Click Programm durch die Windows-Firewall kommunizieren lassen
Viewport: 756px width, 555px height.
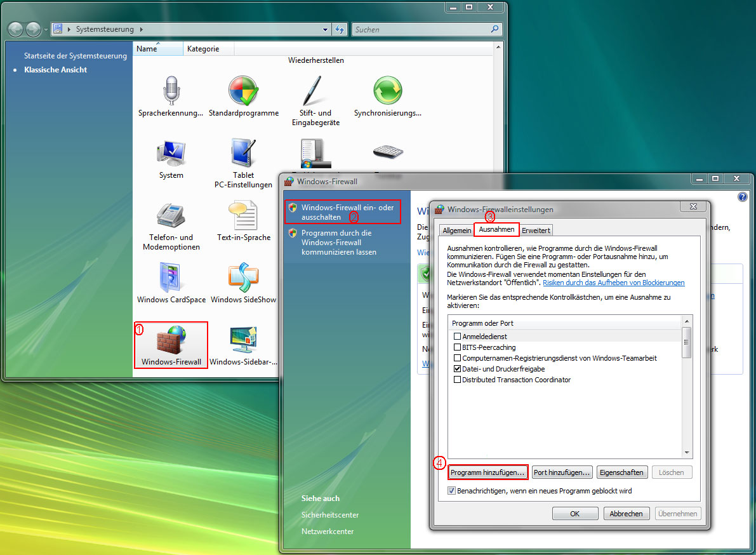point(338,243)
